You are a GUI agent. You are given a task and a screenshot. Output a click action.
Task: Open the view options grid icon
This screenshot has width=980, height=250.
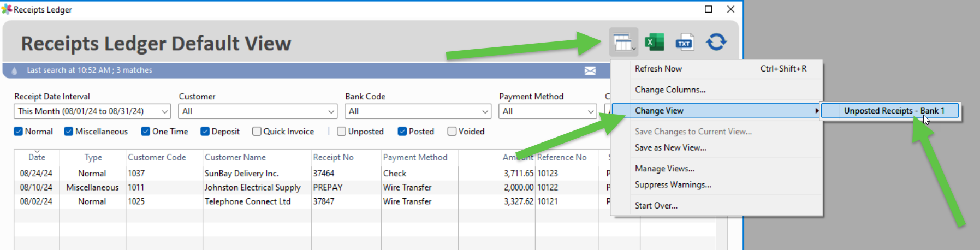623,42
